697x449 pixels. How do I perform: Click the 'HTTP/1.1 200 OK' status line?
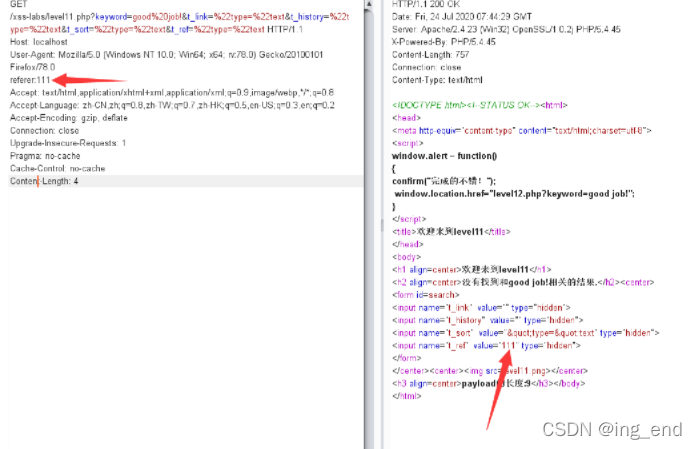(x=426, y=4)
